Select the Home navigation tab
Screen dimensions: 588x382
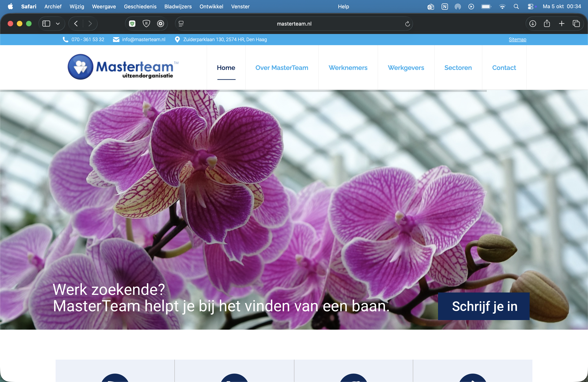coord(226,68)
